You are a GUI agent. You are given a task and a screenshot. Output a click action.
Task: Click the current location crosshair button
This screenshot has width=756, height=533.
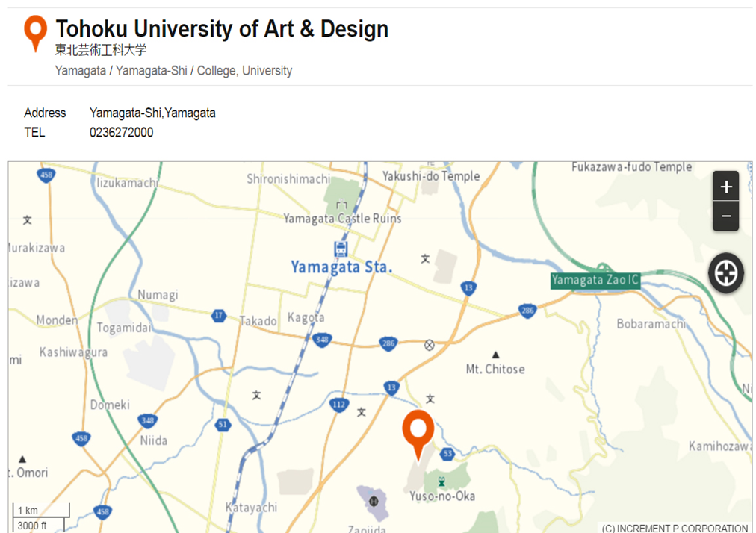click(x=725, y=273)
